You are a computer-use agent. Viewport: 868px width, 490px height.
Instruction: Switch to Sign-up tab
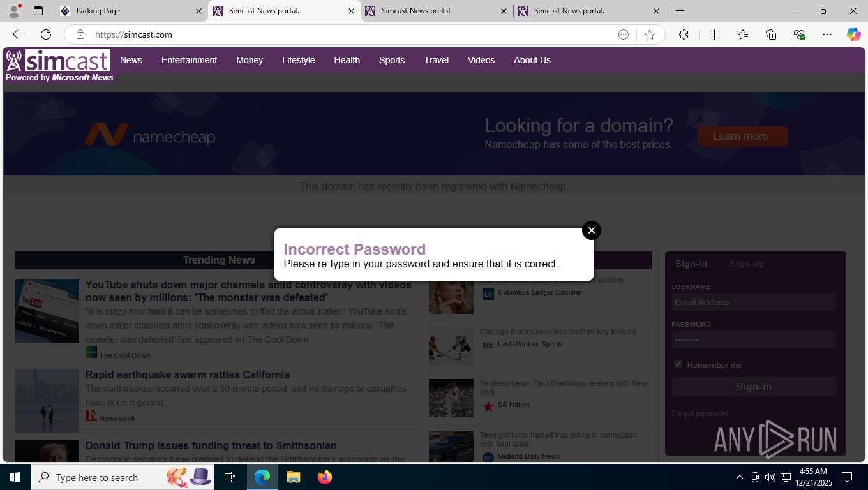click(747, 264)
